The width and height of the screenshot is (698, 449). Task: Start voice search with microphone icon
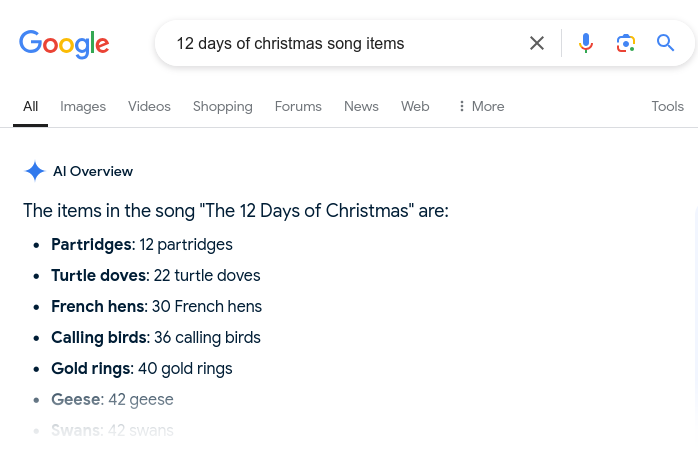(x=586, y=43)
